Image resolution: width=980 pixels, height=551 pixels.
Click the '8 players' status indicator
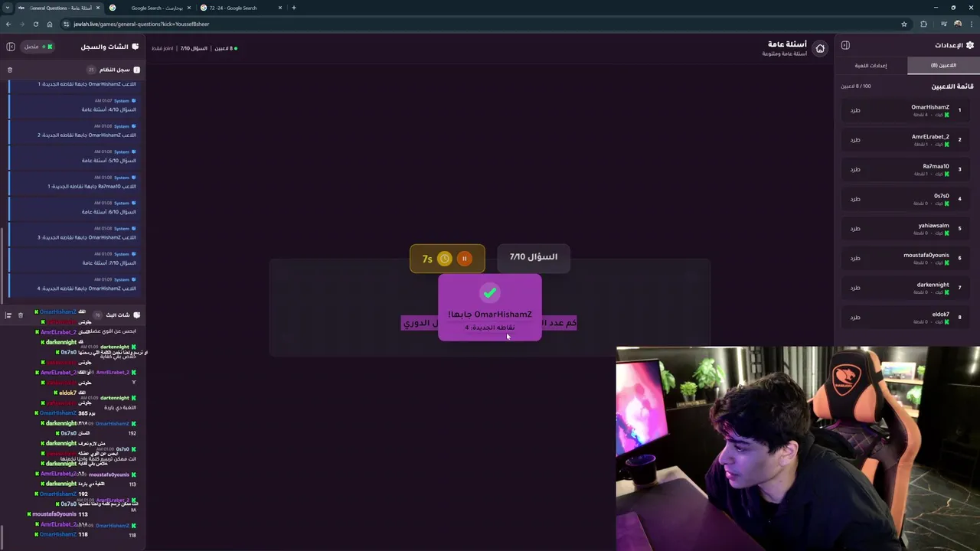225,48
